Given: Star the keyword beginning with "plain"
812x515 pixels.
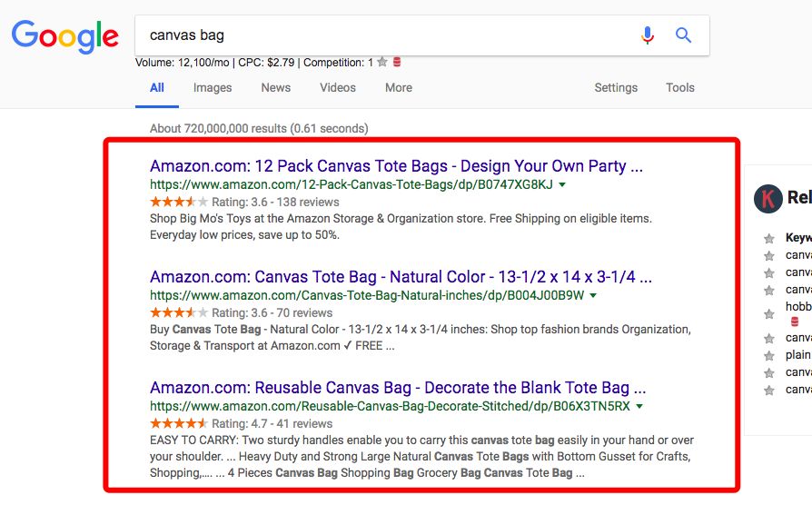Looking at the screenshot, I should coord(769,355).
